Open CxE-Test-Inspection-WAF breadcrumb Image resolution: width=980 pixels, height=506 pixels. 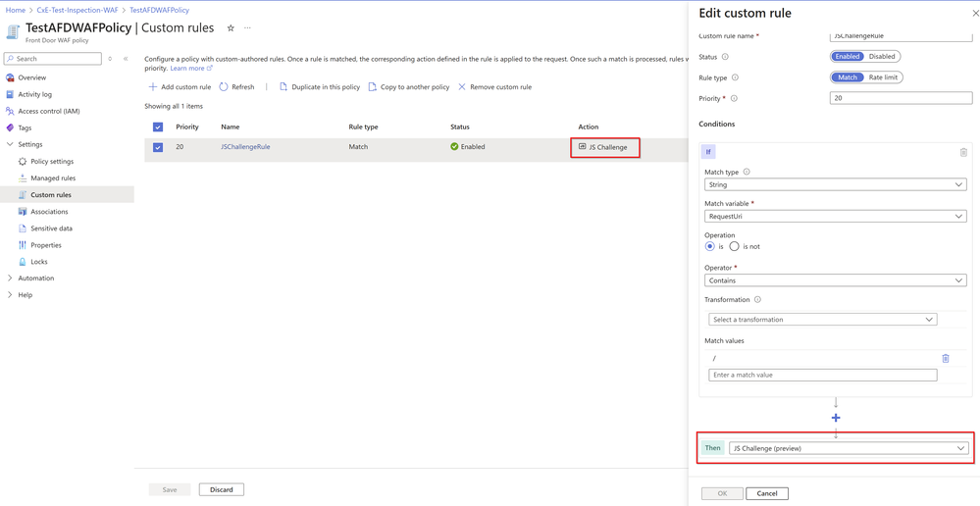coord(77,10)
